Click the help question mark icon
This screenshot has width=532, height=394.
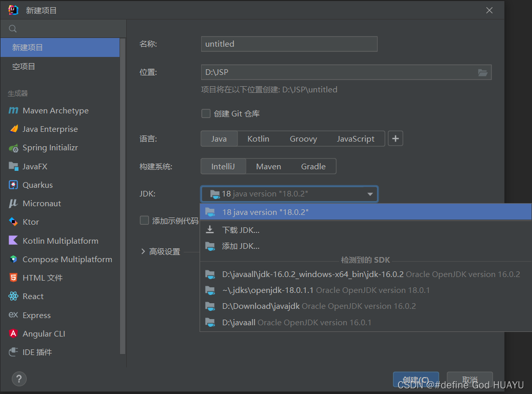point(19,379)
